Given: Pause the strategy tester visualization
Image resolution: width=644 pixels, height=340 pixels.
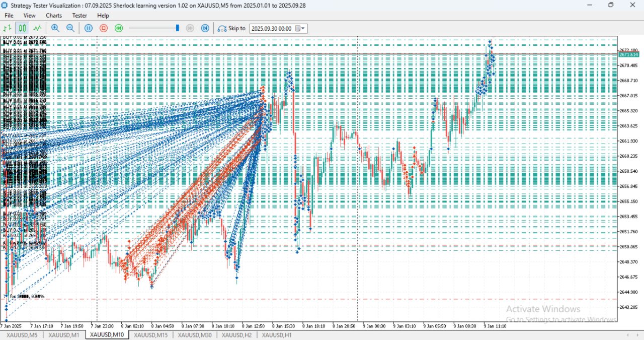Looking at the screenshot, I should tap(89, 28).
